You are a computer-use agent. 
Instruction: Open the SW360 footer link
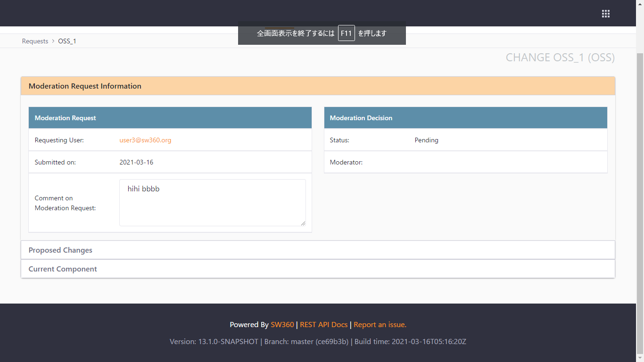coord(282,325)
